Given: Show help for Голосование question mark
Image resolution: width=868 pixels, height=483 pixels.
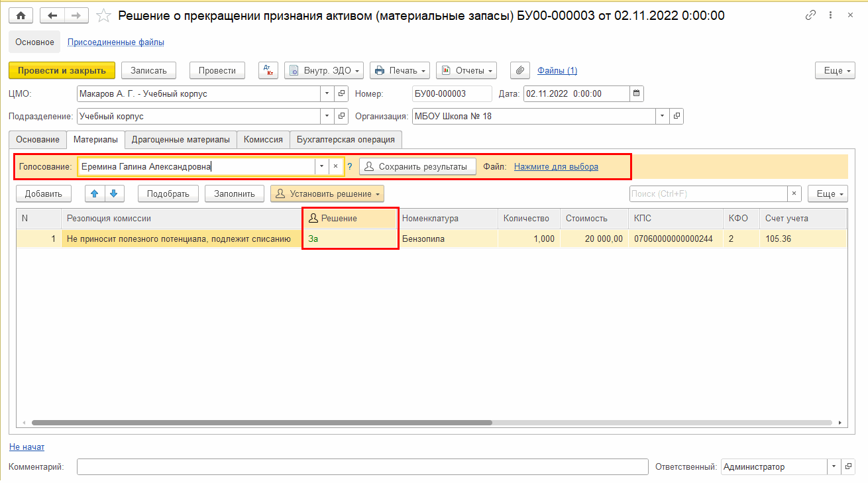Looking at the screenshot, I should coord(350,167).
